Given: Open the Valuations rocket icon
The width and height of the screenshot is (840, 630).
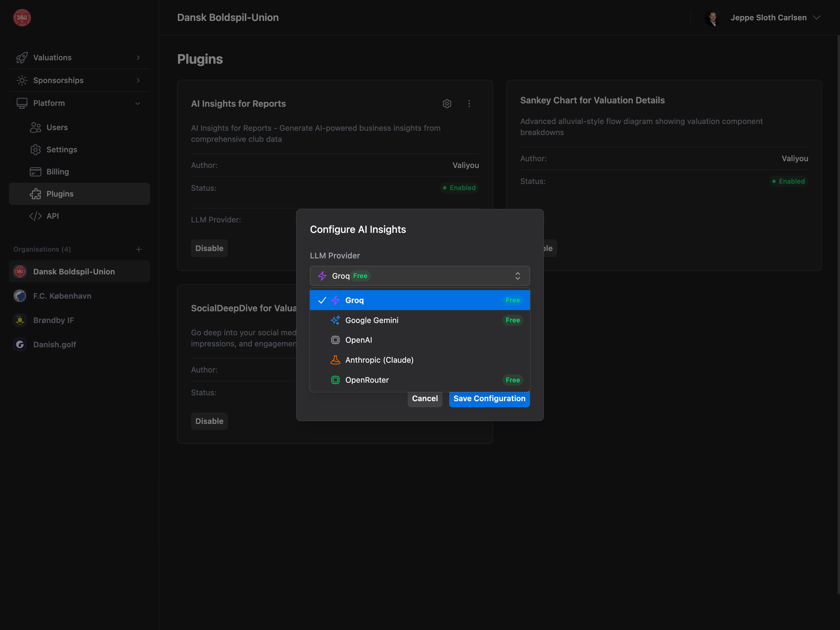Looking at the screenshot, I should coord(22,58).
